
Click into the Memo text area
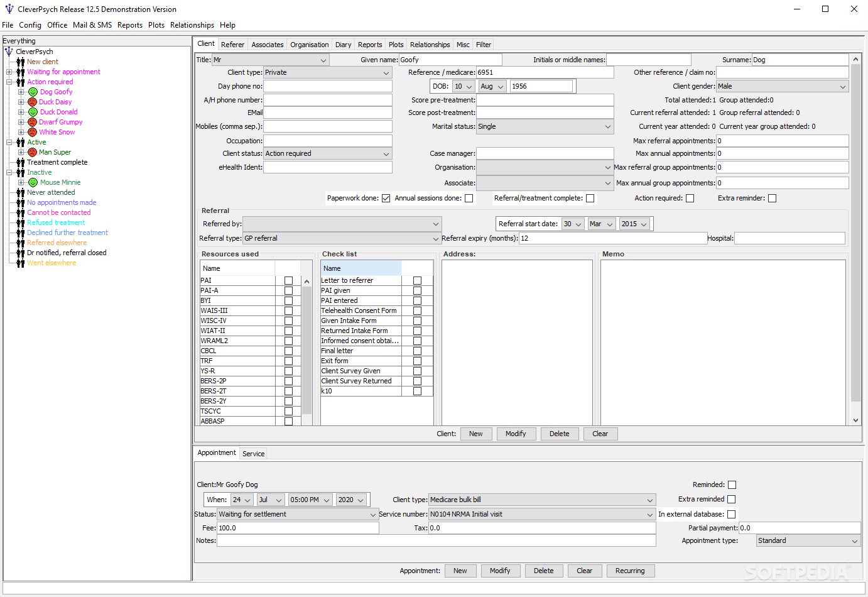pos(723,342)
